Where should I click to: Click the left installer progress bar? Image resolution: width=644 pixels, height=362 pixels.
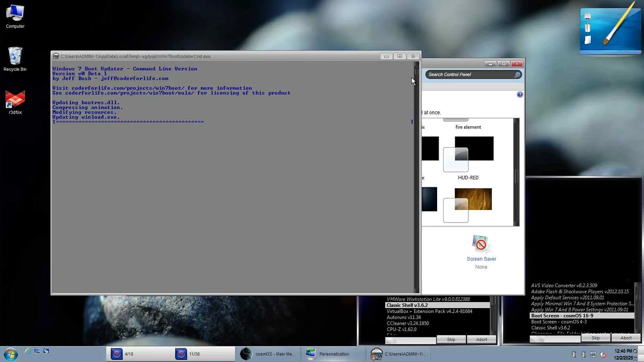411,341
